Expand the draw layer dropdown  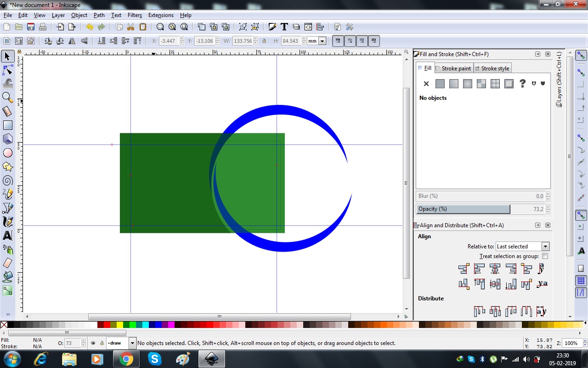click(132, 343)
